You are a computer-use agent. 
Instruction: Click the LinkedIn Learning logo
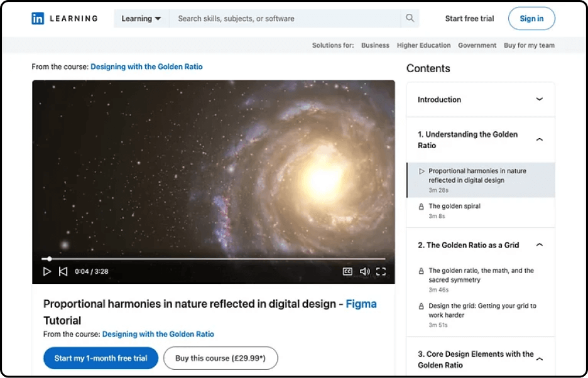(x=65, y=18)
